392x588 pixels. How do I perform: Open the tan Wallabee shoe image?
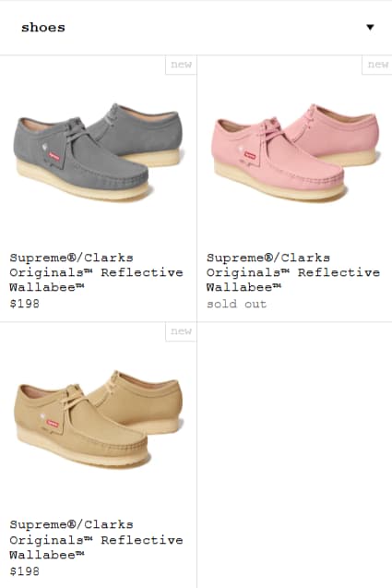point(98,419)
